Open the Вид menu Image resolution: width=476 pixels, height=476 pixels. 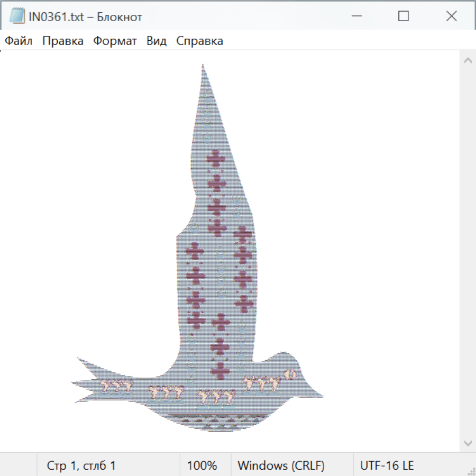pos(156,41)
